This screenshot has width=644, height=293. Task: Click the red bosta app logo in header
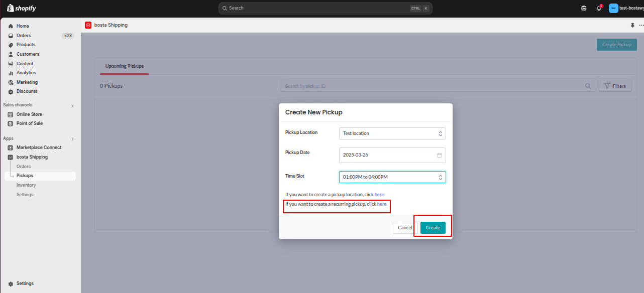(x=88, y=25)
